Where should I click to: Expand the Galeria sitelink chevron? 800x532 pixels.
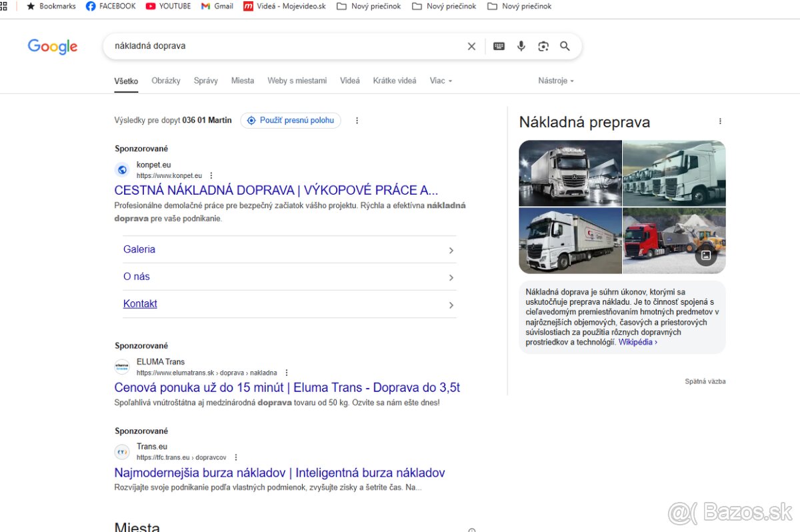(451, 251)
